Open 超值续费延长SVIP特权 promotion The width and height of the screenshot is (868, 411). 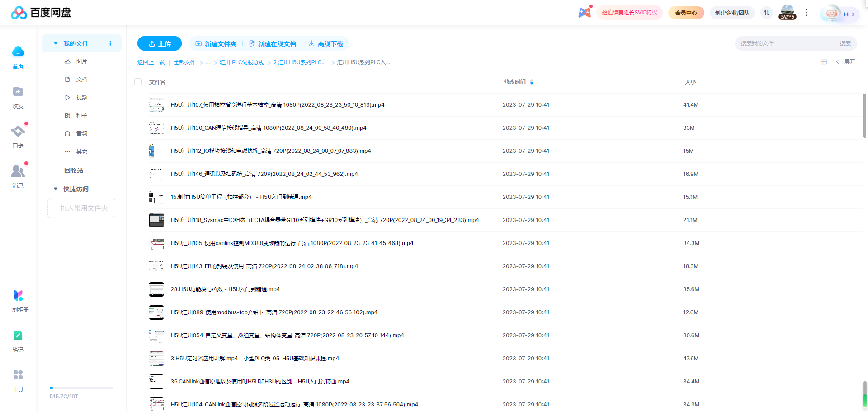pos(629,13)
